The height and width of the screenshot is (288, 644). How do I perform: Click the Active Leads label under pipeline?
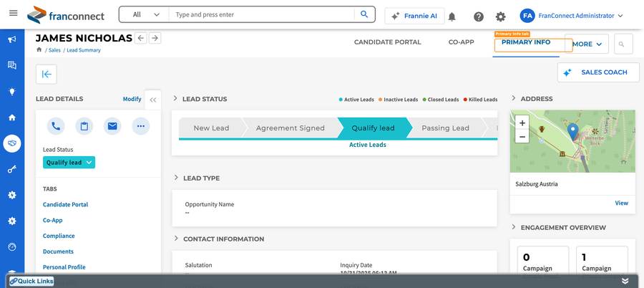(368, 145)
